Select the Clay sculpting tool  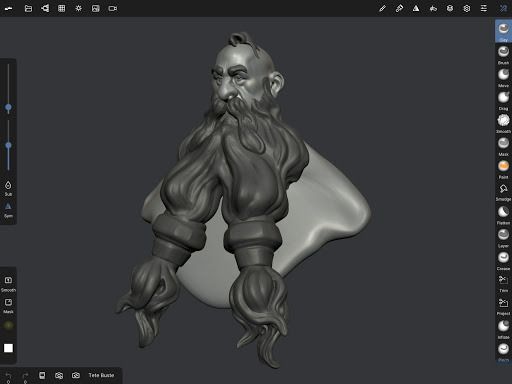pyautogui.click(x=503, y=31)
